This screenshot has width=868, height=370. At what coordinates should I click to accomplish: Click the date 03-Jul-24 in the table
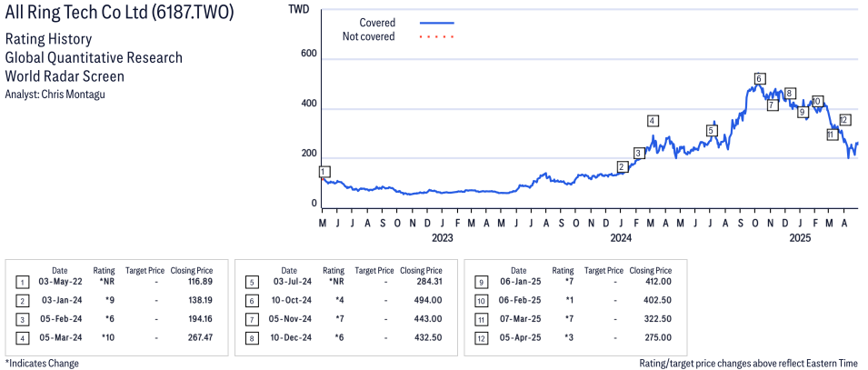[x=290, y=283]
